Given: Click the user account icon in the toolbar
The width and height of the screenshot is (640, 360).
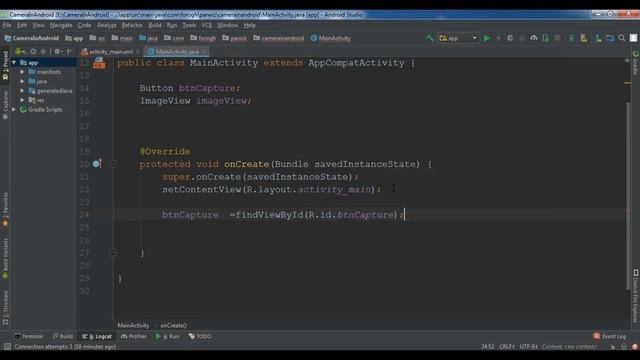Looking at the screenshot, I should coord(633,38).
